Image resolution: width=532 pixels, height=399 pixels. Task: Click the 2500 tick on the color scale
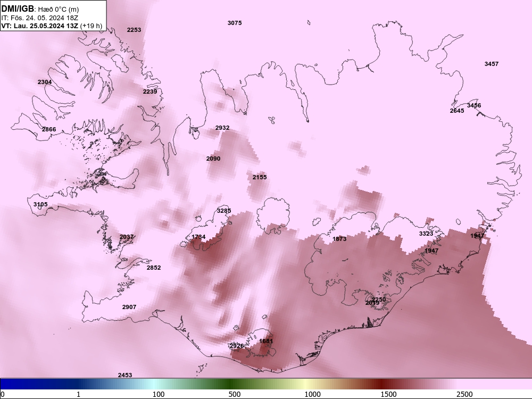pos(464,394)
